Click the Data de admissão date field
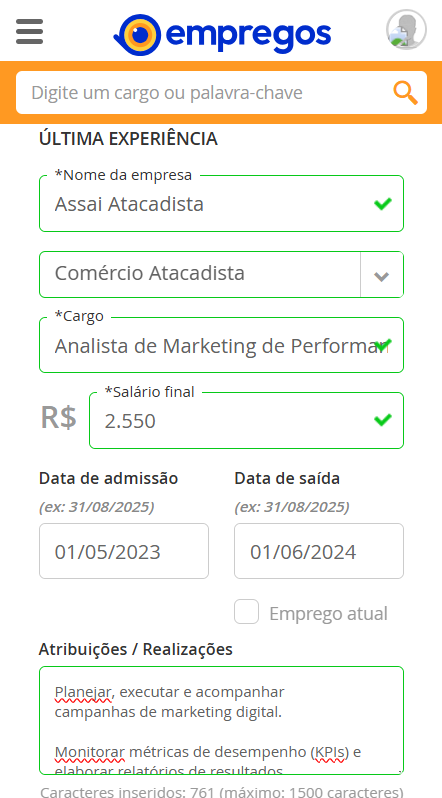Image resolution: width=442 pixels, height=798 pixels. click(124, 551)
